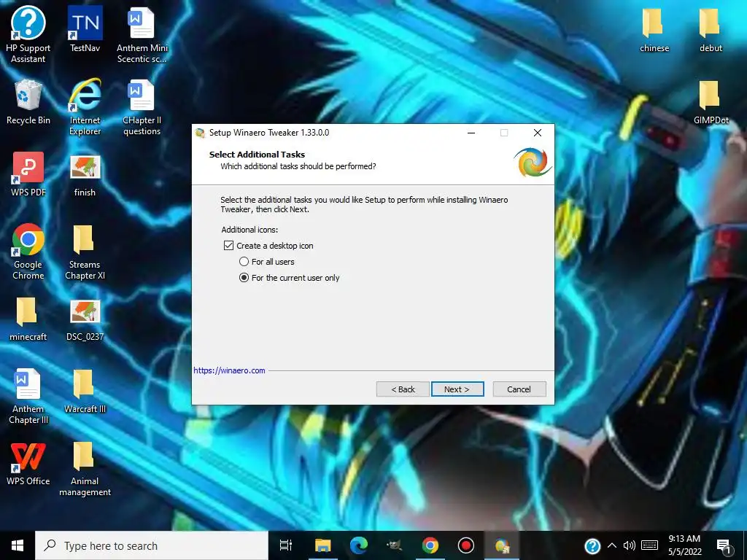
Task: Select Anthem Mini Scecntic document
Action: pos(142,34)
